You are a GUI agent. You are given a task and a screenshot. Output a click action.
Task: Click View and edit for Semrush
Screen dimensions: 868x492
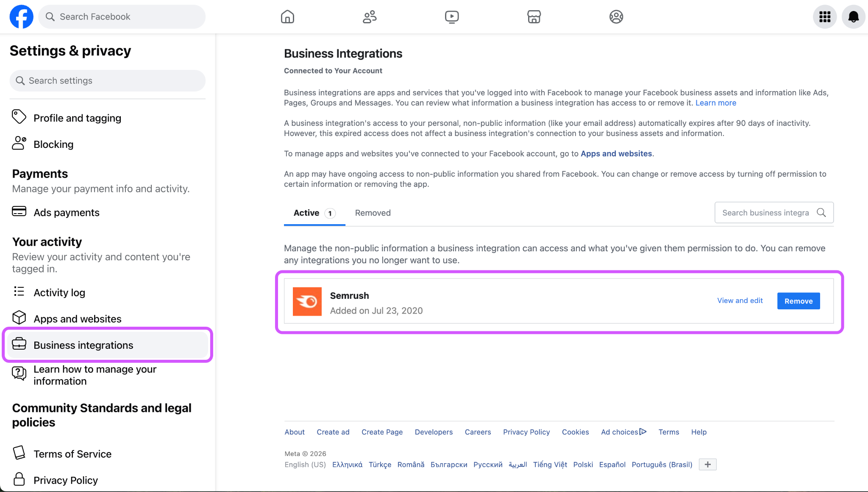coord(740,300)
